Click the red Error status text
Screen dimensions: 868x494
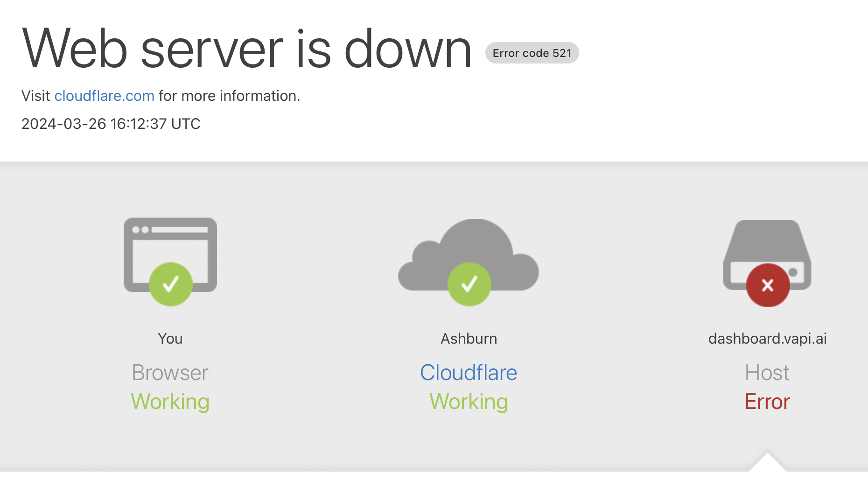(767, 402)
